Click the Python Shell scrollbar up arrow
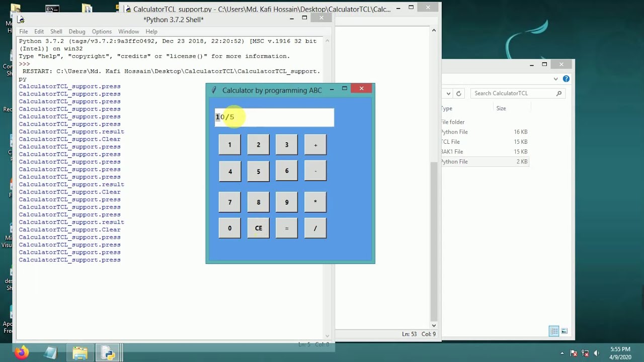The height and width of the screenshot is (362, 644). click(x=328, y=41)
